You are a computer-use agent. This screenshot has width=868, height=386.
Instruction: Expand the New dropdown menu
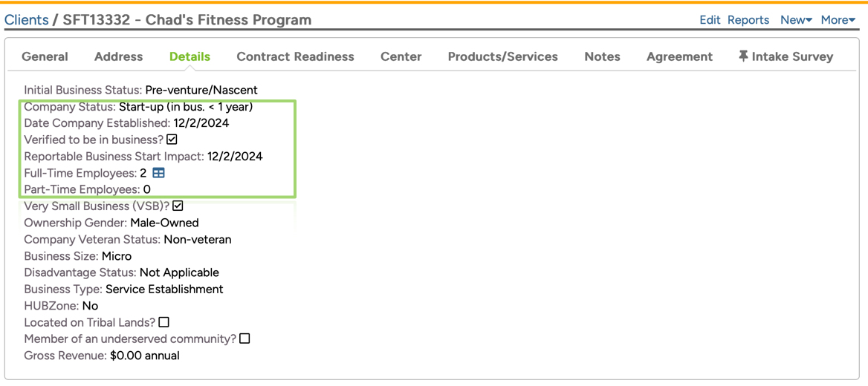[795, 20]
